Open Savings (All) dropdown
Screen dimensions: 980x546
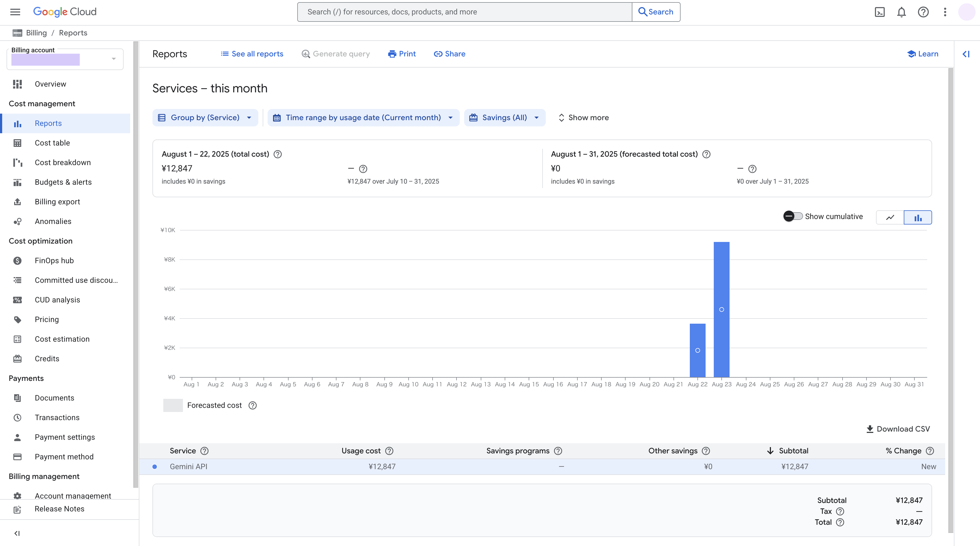(504, 118)
